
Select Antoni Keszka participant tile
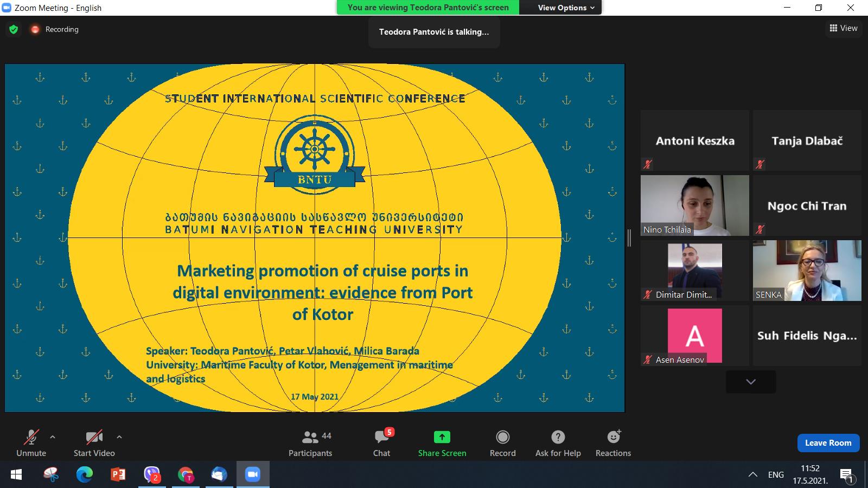coord(695,140)
